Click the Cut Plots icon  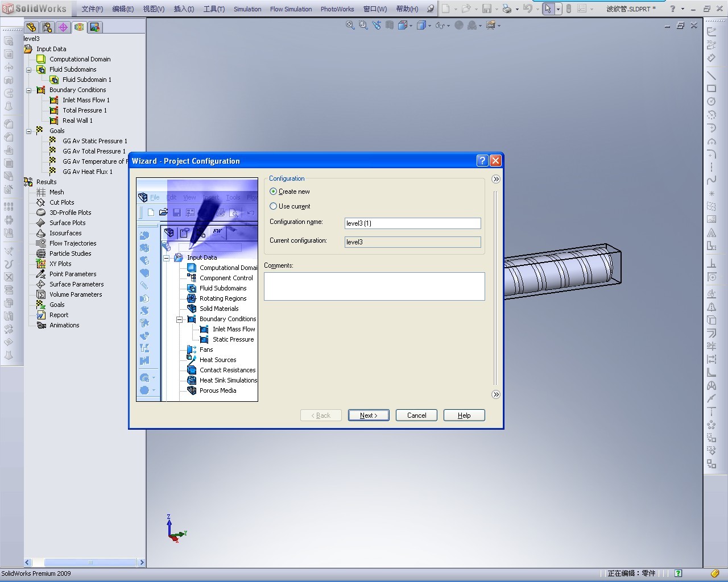coord(41,202)
